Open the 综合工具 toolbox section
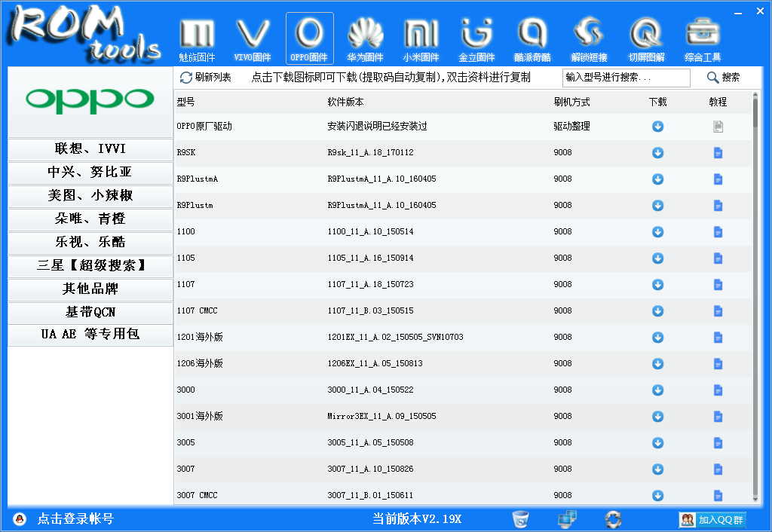Image resolution: width=772 pixels, height=532 pixels. 703,39
